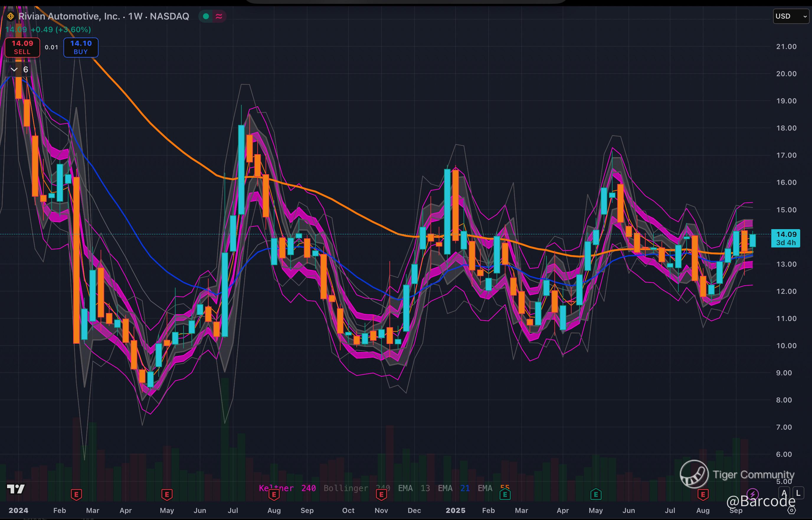Toggle log scale with the L button
This screenshot has height=520, width=812.
[798, 493]
